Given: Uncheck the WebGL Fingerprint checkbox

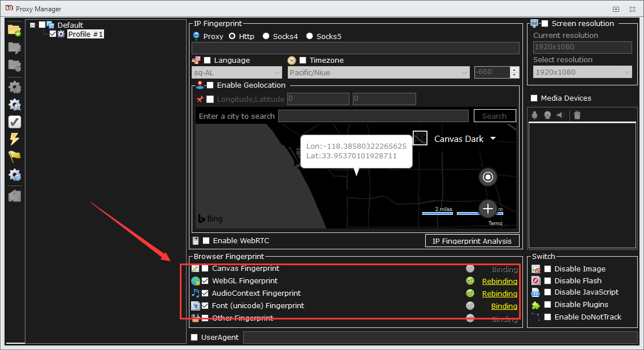Looking at the screenshot, I should click(205, 281).
